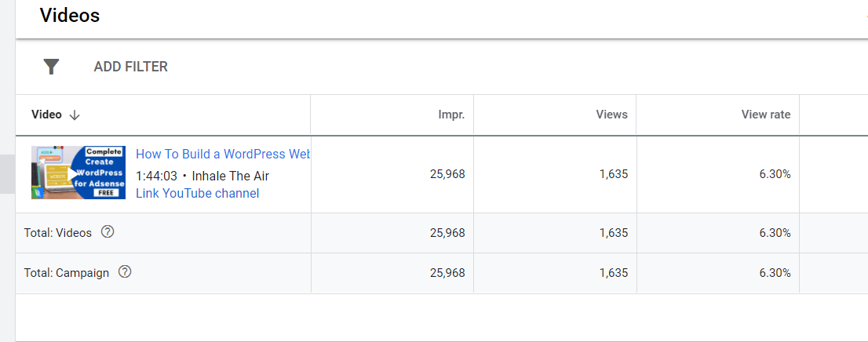Open the WordPress video thumbnail
This screenshot has width=868, height=342.
(x=78, y=173)
